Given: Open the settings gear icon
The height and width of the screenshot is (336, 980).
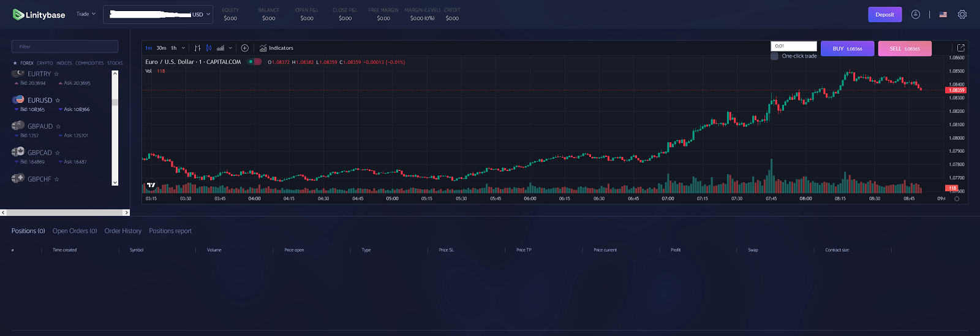Looking at the screenshot, I should click(x=962, y=14).
